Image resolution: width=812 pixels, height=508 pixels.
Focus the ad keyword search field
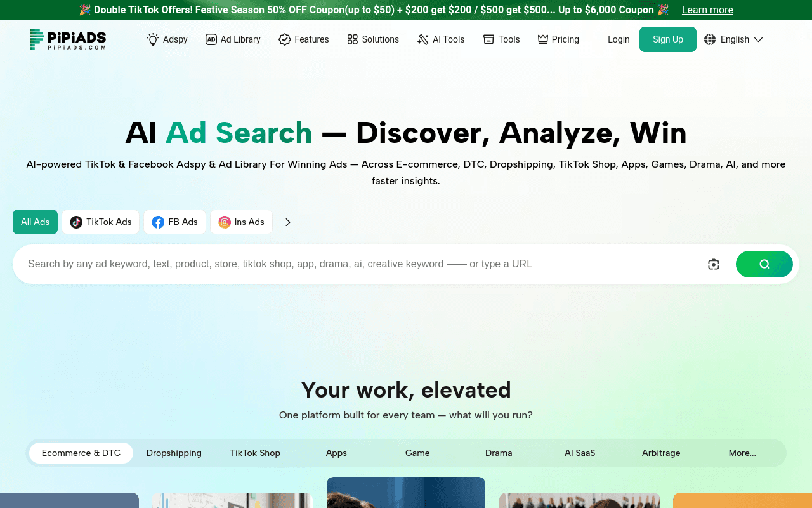(362, 264)
